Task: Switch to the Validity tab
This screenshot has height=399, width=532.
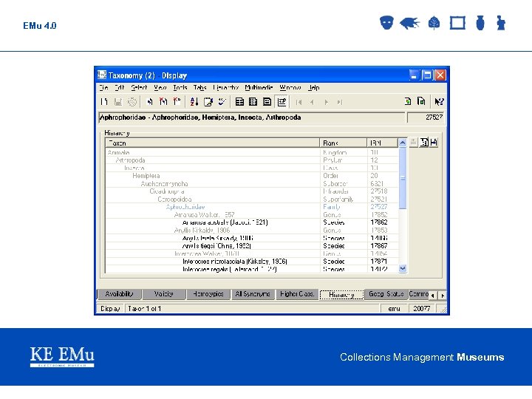Action: (x=164, y=294)
